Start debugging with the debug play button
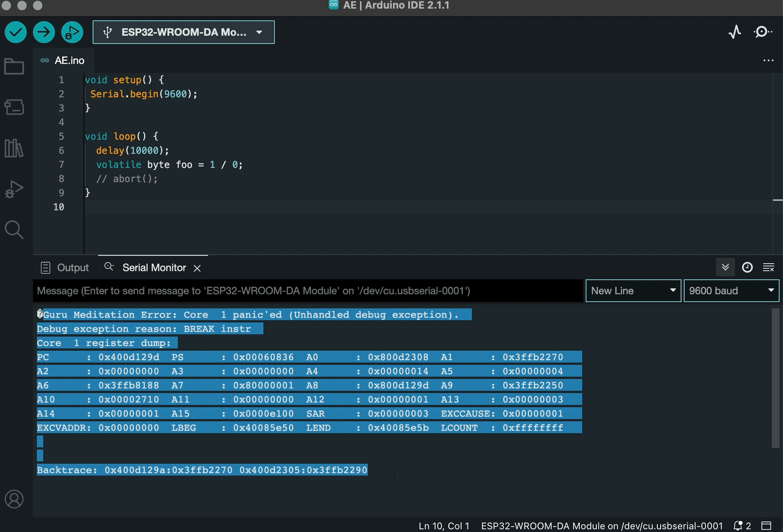Image resolution: width=783 pixels, height=532 pixels. [72, 32]
